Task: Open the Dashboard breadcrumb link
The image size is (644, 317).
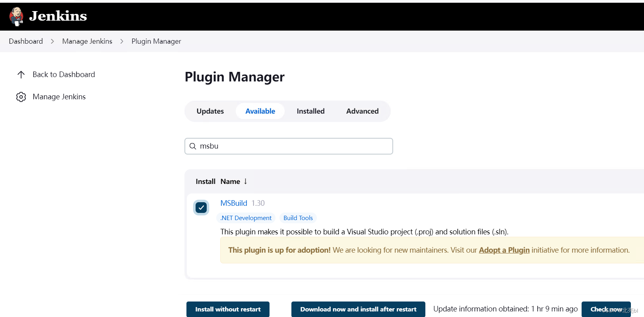Action: 26,41
